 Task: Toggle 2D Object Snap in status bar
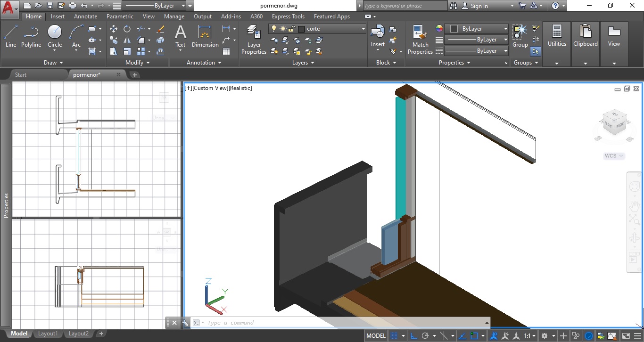474,336
